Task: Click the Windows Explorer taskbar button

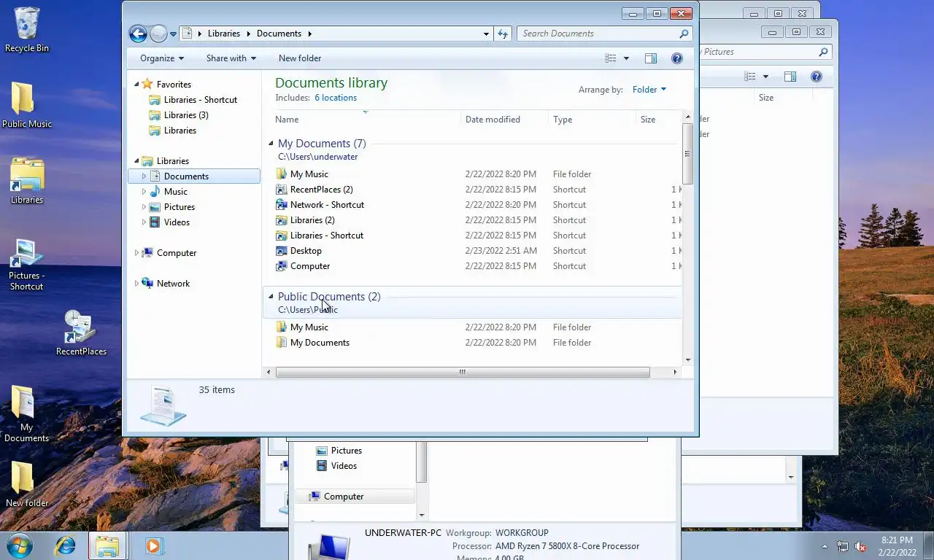Action: click(x=108, y=545)
